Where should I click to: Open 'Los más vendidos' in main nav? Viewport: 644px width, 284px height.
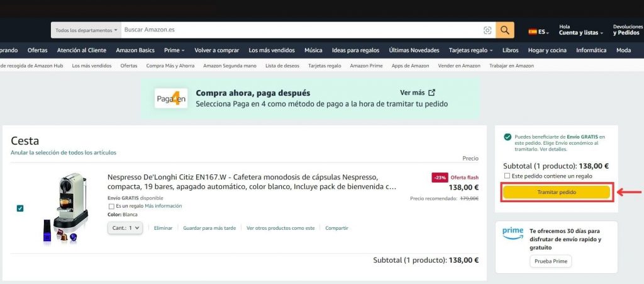point(272,50)
